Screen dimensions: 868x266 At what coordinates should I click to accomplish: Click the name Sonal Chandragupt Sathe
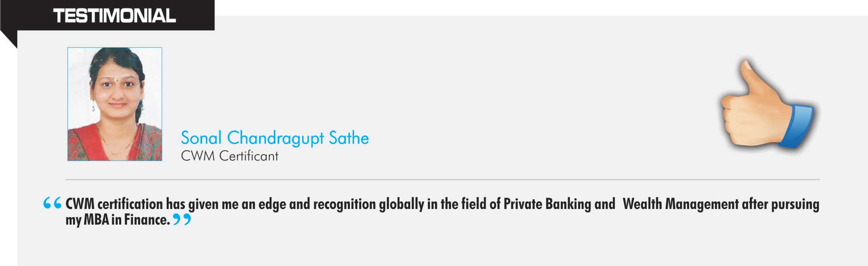coord(275,138)
